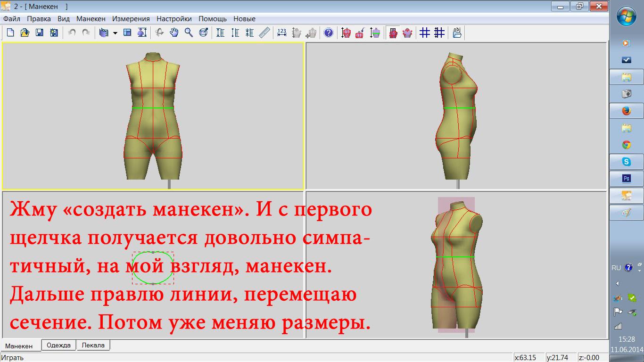644x362 pixels.
Task: Open the Новые menu
Action: click(245, 19)
